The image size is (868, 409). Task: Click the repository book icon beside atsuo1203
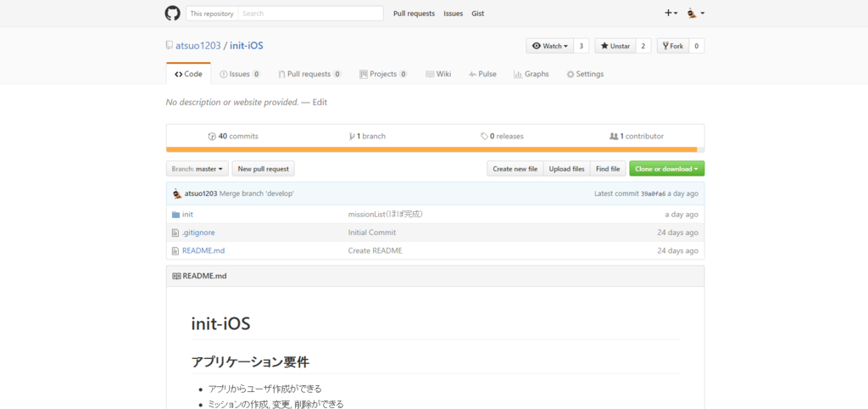170,46
